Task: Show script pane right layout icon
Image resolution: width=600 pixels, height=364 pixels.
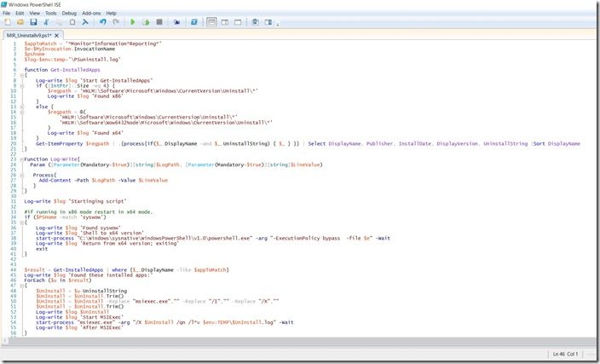Action: pyautogui.click(x=225, y=22)
